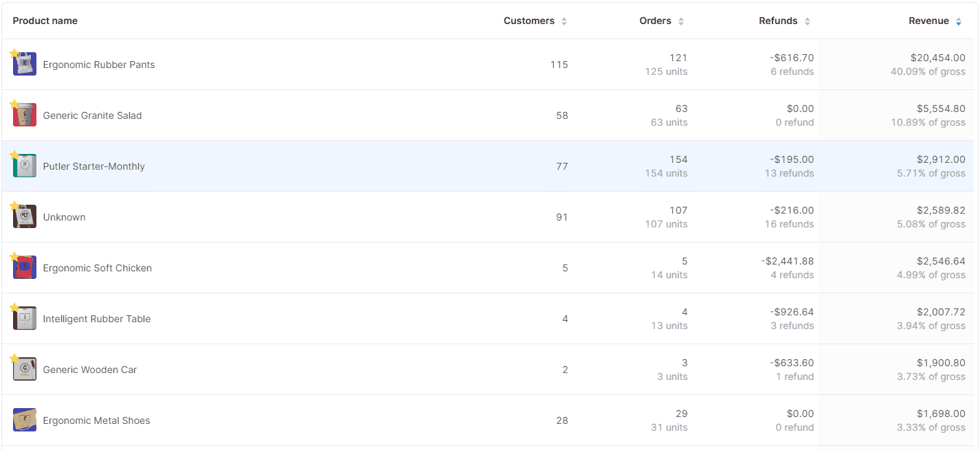This screenshot has width=980, height=450.
Task: Click the Ergonomic Soft Chicken product icon
Action: pyautogui.click(x=25, y=269)
